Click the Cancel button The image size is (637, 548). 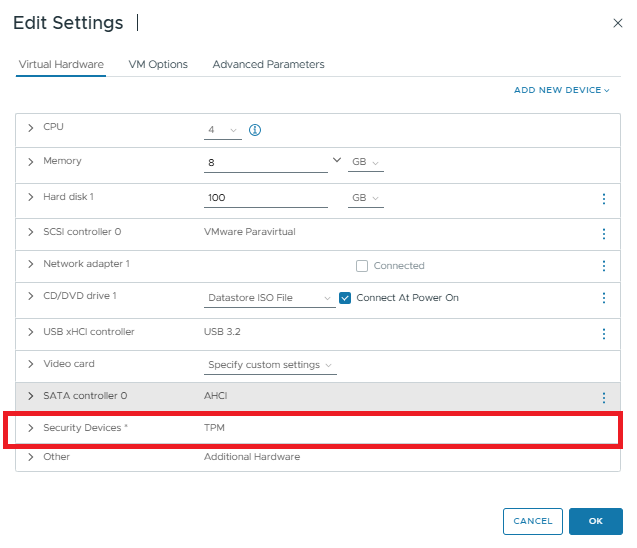[x=532, y=521]
